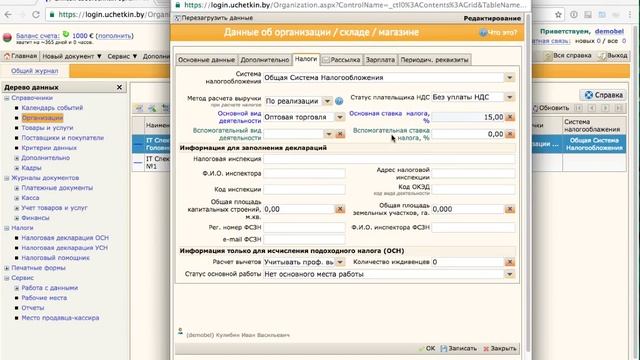
Task: Clear the auxiliary tax rate value
Action: (510, 134)
